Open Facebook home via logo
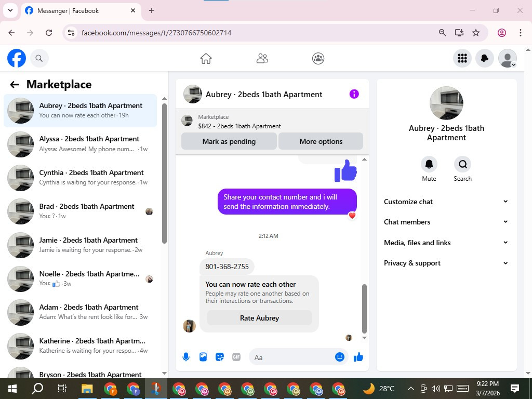Screen dimensions: 532x399 point(17,58)
